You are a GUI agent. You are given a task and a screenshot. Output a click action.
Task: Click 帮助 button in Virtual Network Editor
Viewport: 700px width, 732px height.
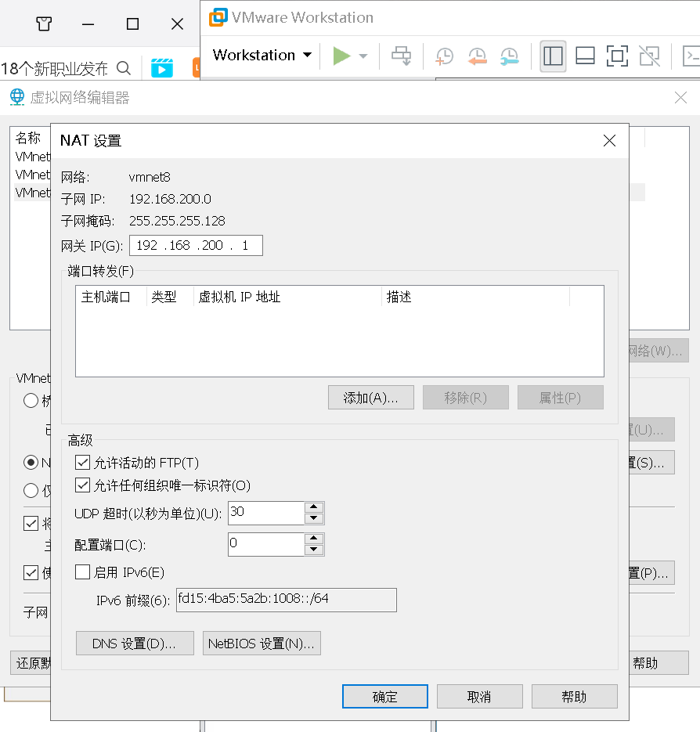[x=659, y=663]
